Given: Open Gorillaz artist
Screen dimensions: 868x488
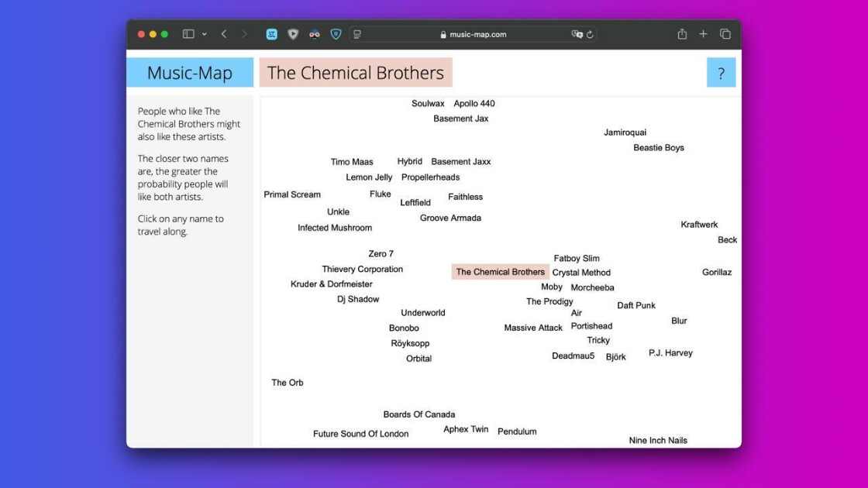Looking at the screenshot, I should pos(717,272).
